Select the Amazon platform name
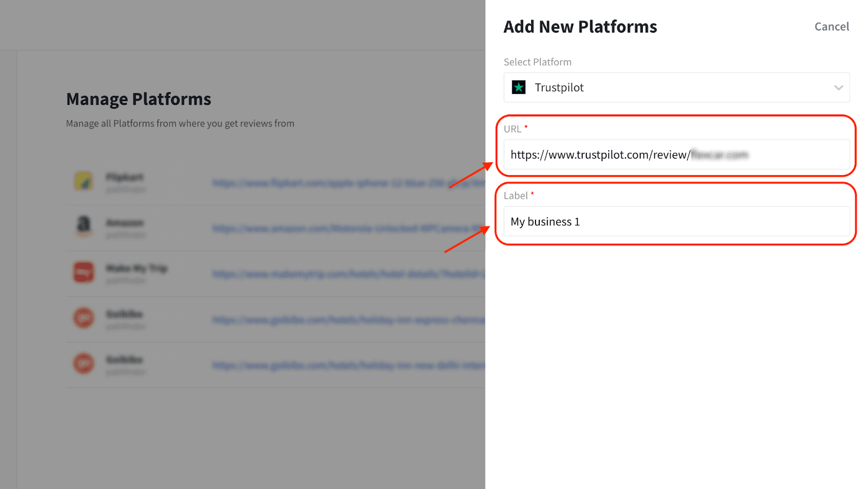The height and width of the screenshot is (489, 868). [125, 223]
